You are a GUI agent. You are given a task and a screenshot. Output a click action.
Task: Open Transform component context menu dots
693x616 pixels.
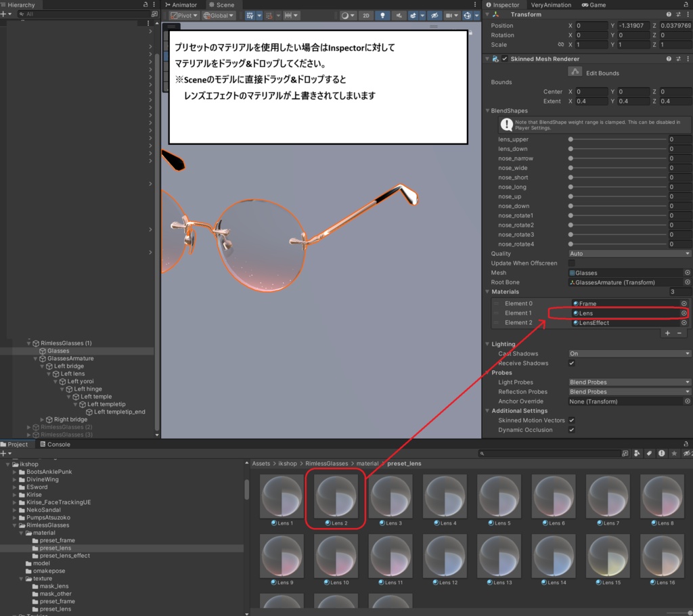click(x=688, y=15)
